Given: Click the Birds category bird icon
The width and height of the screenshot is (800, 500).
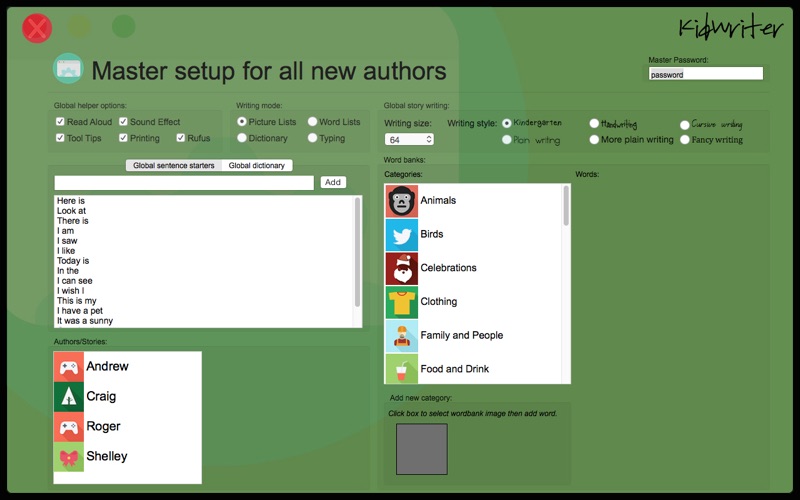Looking at the screenshot, I should 402,235.
